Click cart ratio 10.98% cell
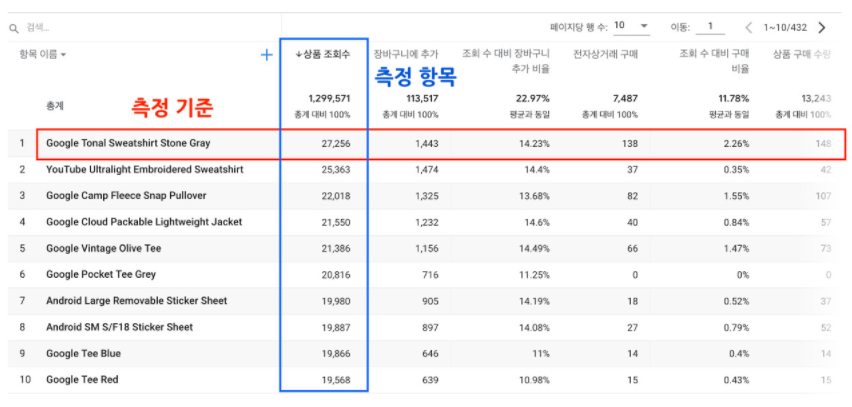 coord(534,380)
